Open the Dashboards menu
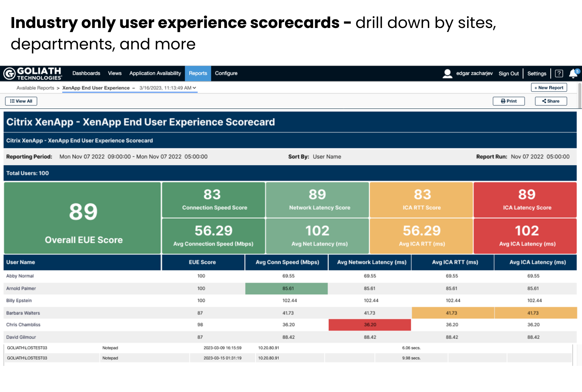This screenshot has height=392, width=582. 86,73
